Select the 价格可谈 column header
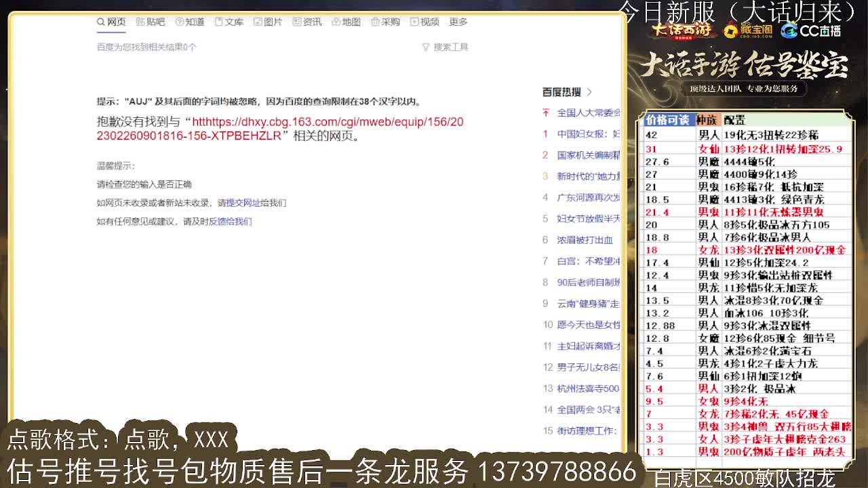 [x=668, y=120]
